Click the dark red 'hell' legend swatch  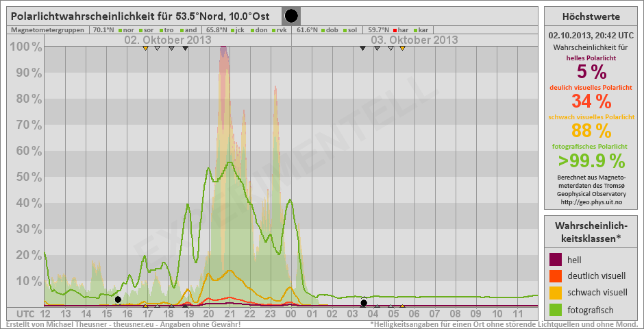[x=556, y=260]
